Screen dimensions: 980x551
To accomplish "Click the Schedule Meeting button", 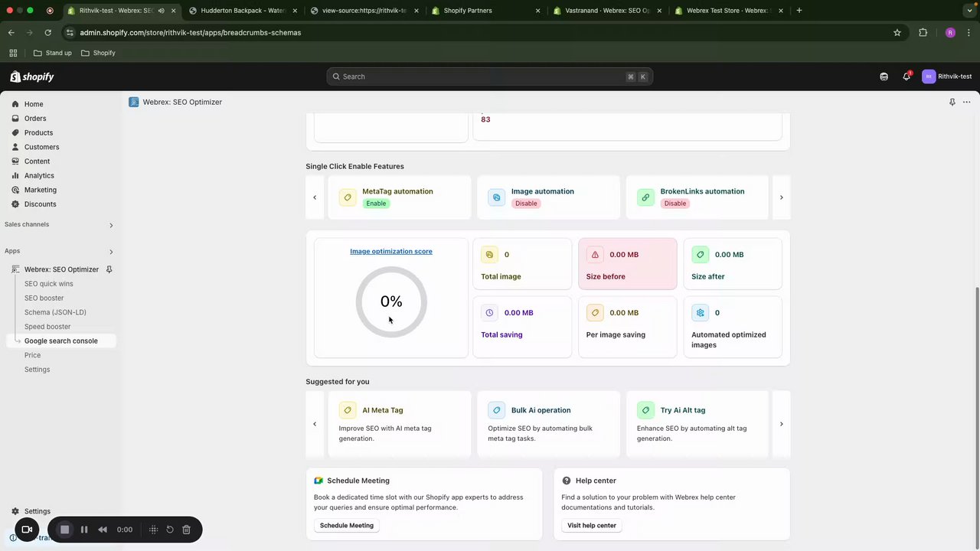I will click(x=347, y=526).
